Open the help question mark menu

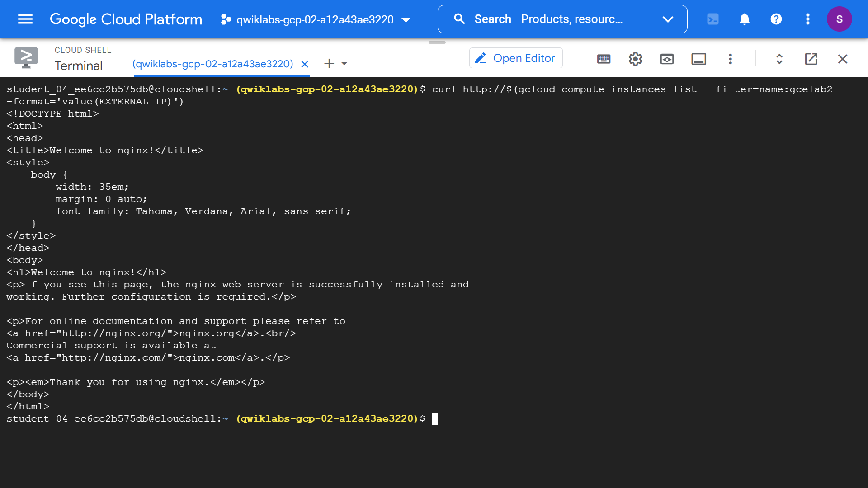[776, 19]
